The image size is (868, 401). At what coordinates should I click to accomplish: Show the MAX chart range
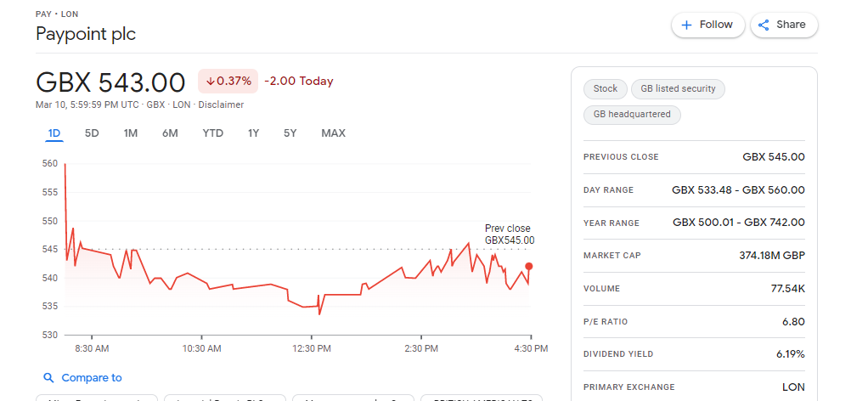coord(333,133)
